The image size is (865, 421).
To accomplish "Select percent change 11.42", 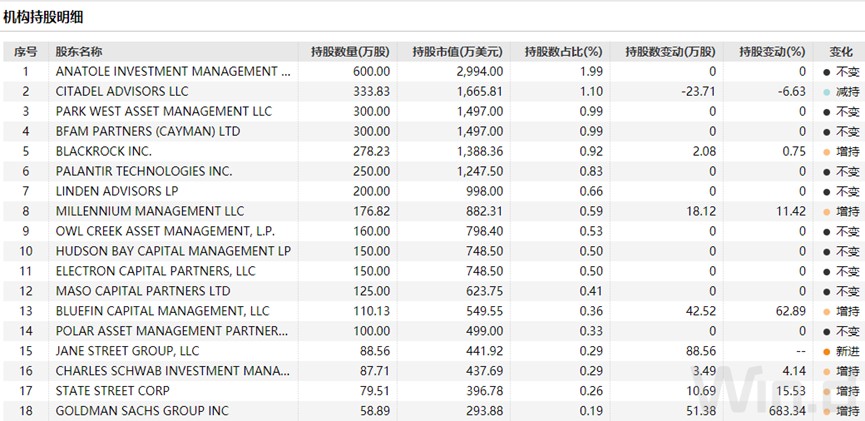I will pos(790,211).
